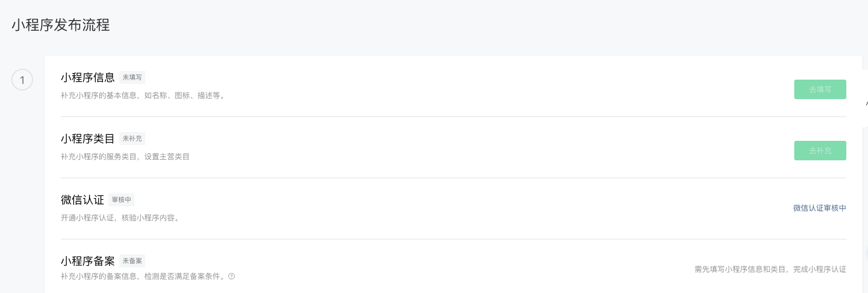Click the 未填写 status badge

point(132,77)
